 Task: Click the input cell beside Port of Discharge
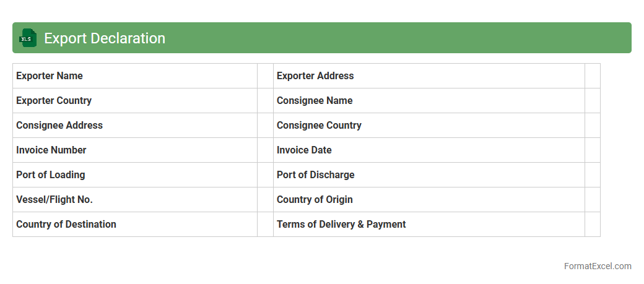coord(592,175)
